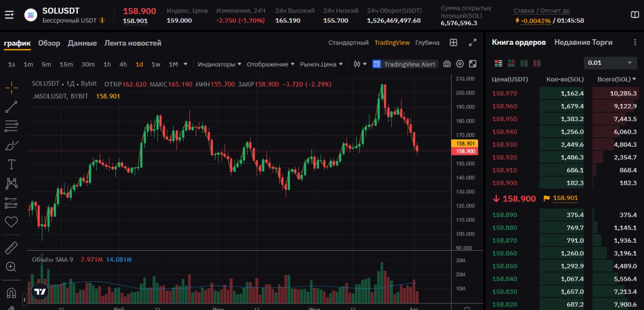Image resolution: width=644 pixels, height=310 pixels.
Task: Select the text annotation tool
Action: click(x=11, y=164)
